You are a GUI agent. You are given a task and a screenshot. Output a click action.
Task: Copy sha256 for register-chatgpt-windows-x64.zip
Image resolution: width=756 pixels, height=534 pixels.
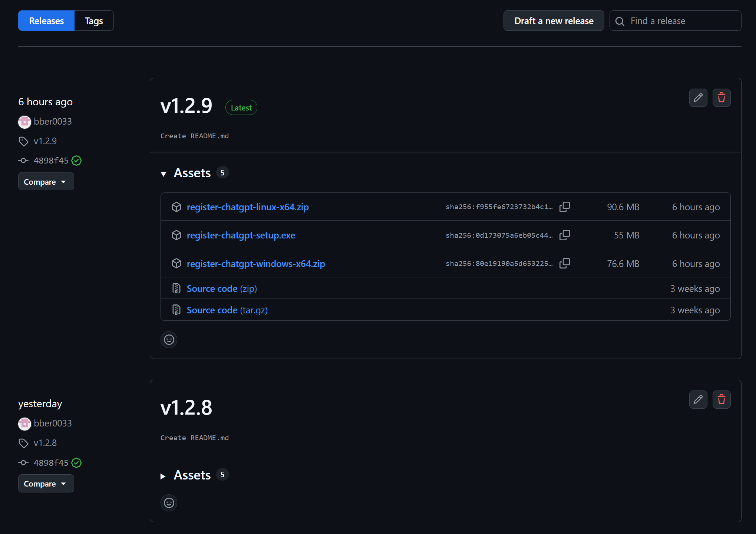pyautogui.click(x=565, y=264)
